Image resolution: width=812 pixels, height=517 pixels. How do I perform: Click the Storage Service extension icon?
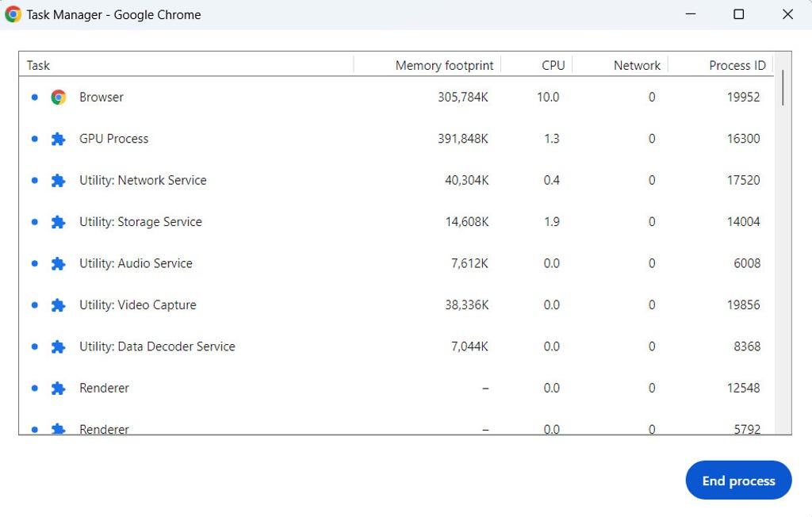(58, 222)
